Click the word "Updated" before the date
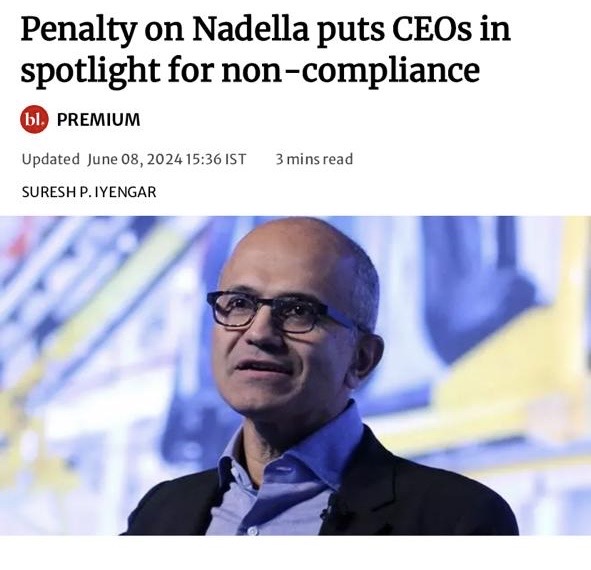The image size is (591, 570). click(x=51, y=159)
